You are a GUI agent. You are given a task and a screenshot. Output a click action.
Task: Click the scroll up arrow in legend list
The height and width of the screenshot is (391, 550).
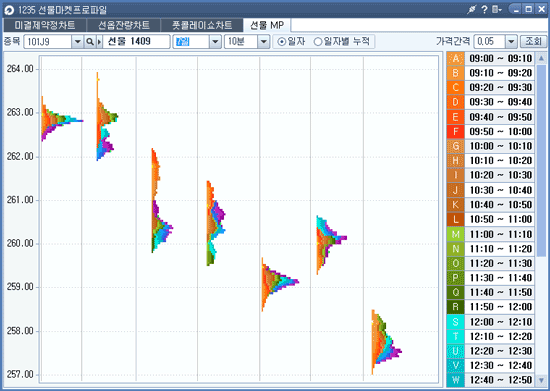[541, 58]
